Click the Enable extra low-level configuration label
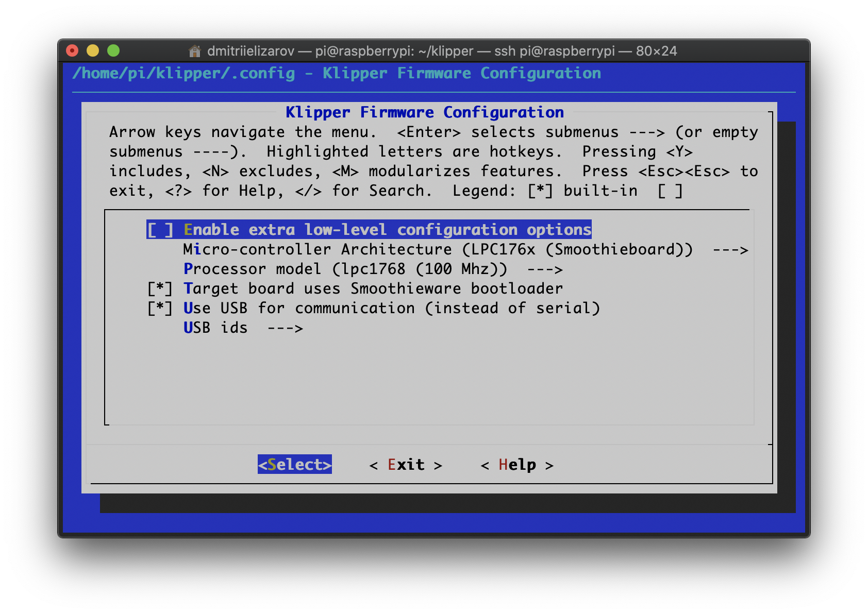This screenshot has width=868, height=614. point(387,230)
